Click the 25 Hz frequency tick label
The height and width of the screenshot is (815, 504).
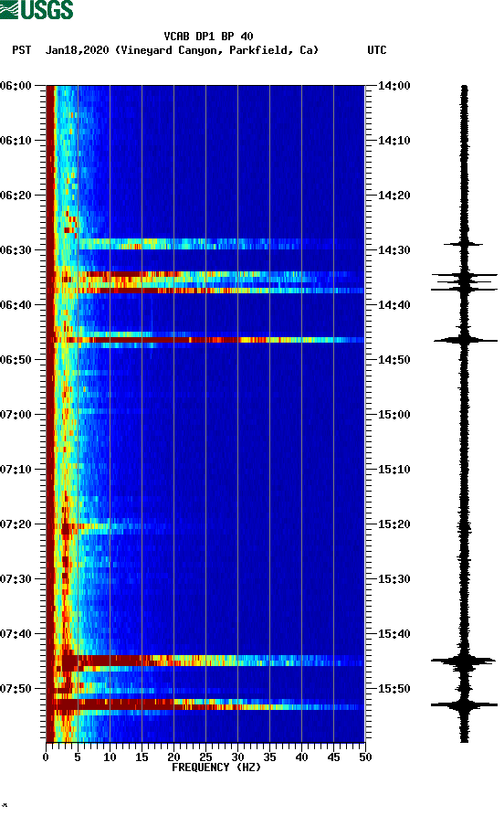tap(205, 757)
